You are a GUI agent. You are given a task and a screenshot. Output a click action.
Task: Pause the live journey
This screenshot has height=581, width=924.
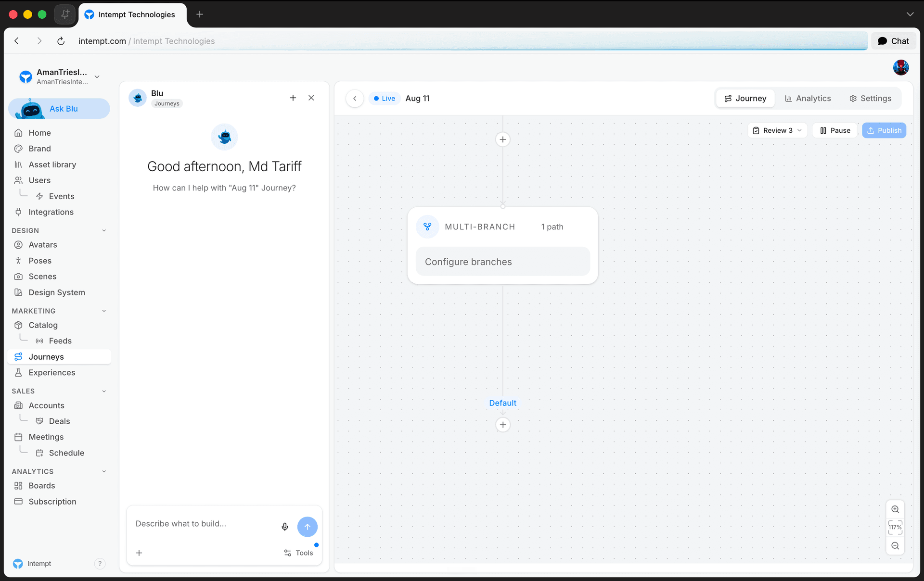coord(835,130)
